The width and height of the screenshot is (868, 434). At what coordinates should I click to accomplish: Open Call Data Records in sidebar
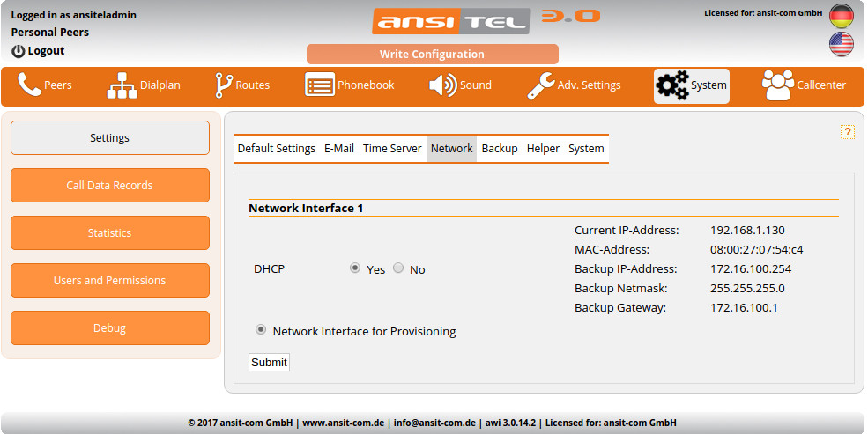pyautogui.click(x=109, y=186)
